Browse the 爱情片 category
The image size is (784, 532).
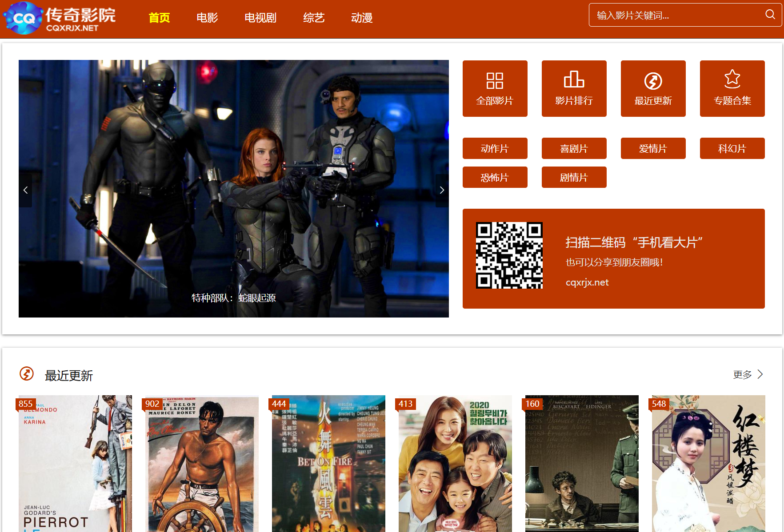(x=653, y=148)
